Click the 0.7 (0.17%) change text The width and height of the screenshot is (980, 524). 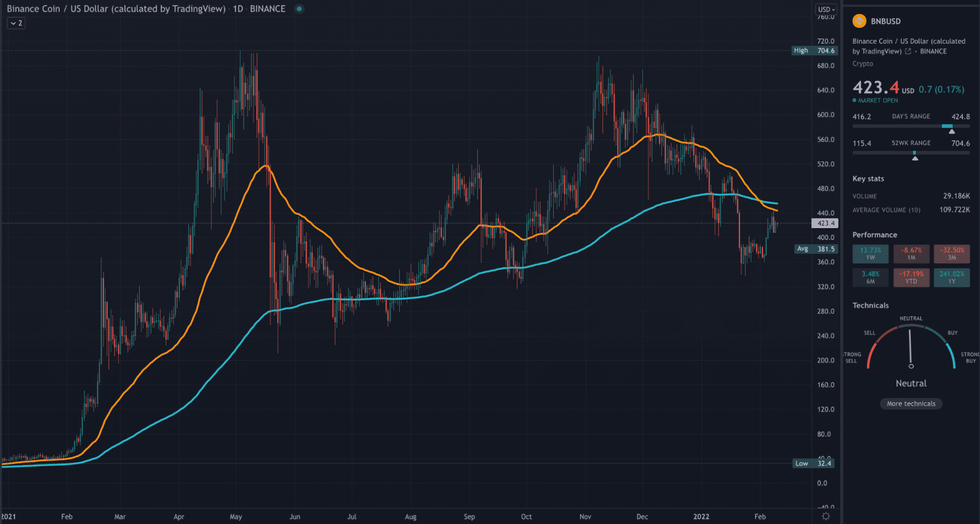click(x=941, y=89)
